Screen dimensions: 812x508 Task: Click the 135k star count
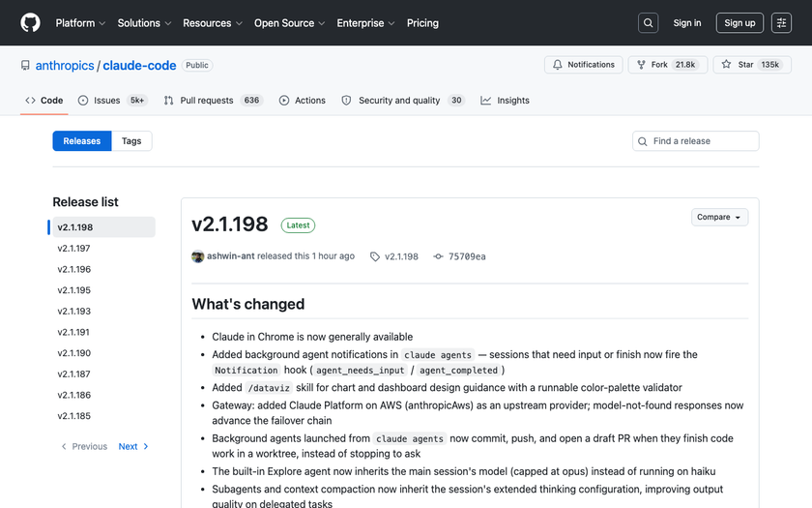[769, 65]
